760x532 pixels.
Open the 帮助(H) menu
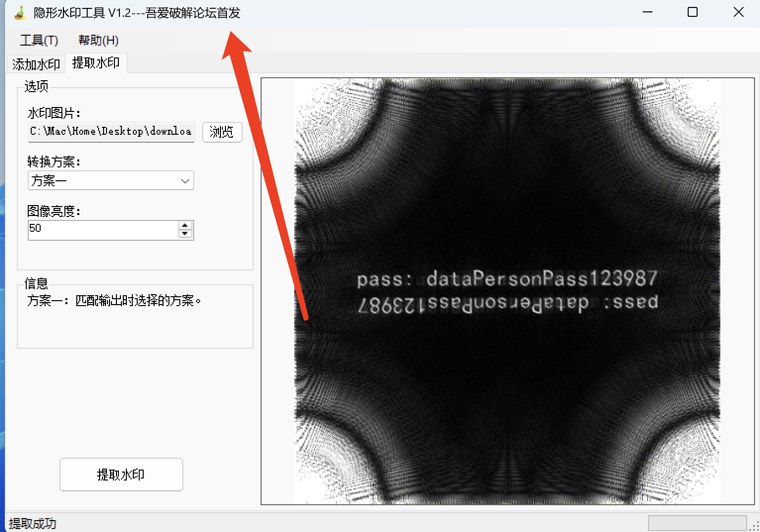click(x=99, y=40)
